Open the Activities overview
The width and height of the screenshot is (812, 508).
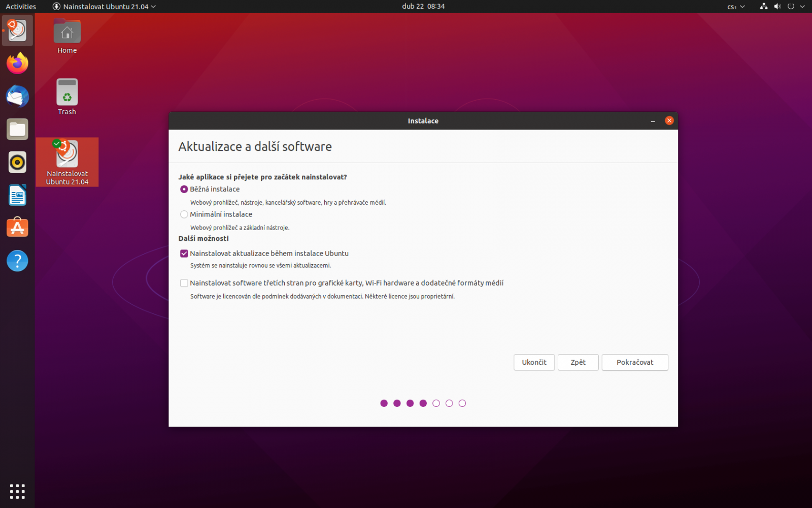(21, 7)
